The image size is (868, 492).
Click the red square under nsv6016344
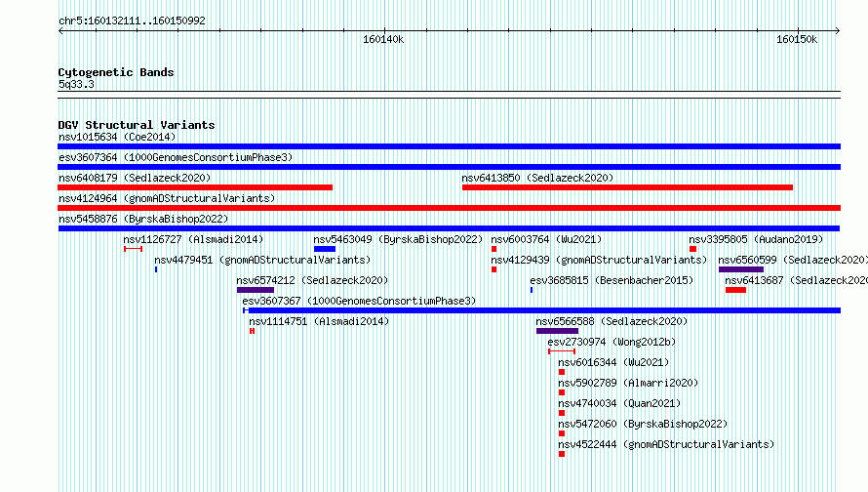coord(562,372)
